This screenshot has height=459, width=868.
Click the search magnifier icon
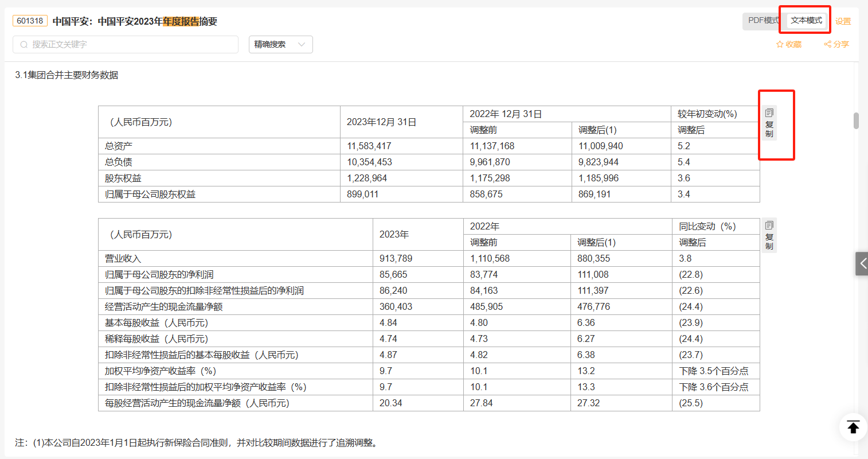24,44
